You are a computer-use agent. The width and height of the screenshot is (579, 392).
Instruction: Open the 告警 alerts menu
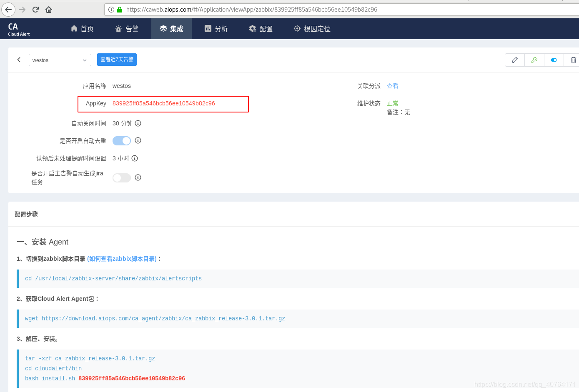pos(127,29)
